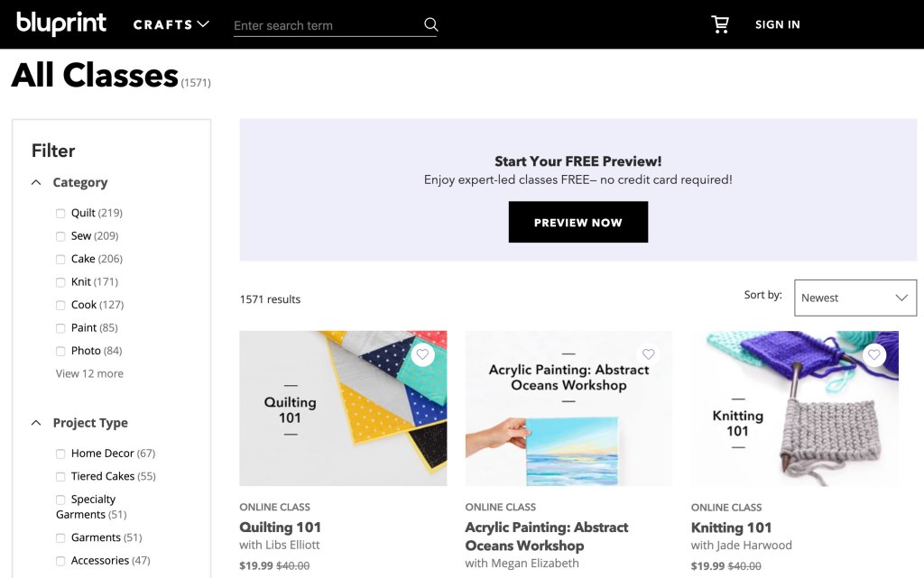Viewport: 924px width, 578px height.
Task: Click the Bluprint logo
Action: point(61,23)
